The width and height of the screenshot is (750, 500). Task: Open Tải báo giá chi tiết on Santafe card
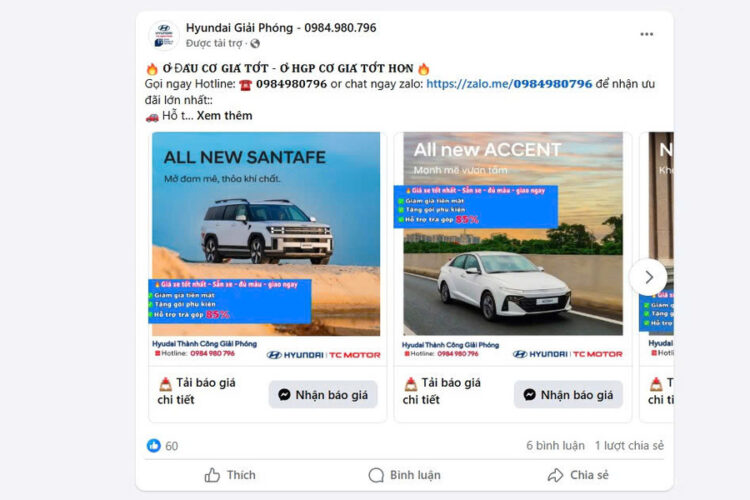pyautogui.click(x=197, y=391)
